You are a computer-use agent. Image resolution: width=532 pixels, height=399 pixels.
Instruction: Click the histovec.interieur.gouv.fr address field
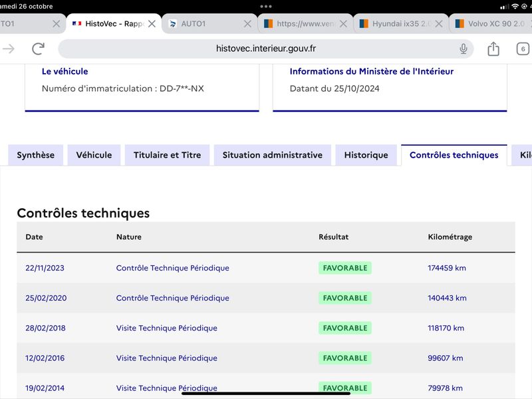pos(265,49)
